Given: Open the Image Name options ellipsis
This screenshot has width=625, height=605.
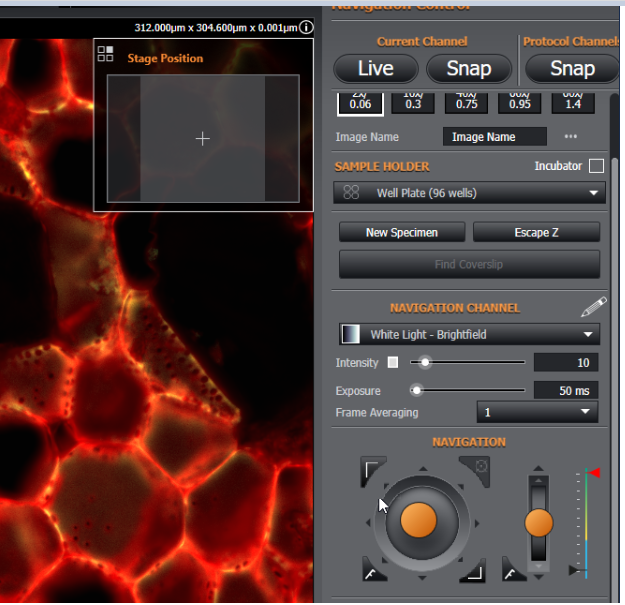Looking at the screenshot, I should pyautogui.click(x=571, y=137).
